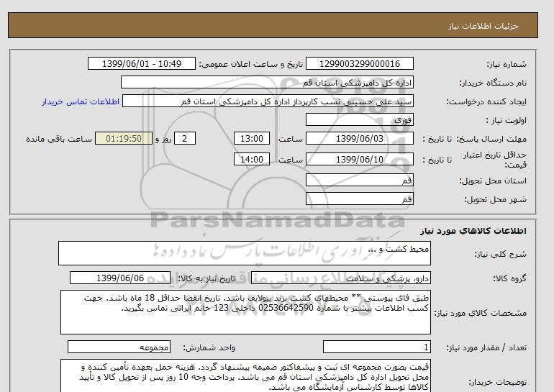The height and width of the screenshot is (392, 554).
Task: Click the price validity time 14:00
Action: pyautogui.click(x=252, y=159)
